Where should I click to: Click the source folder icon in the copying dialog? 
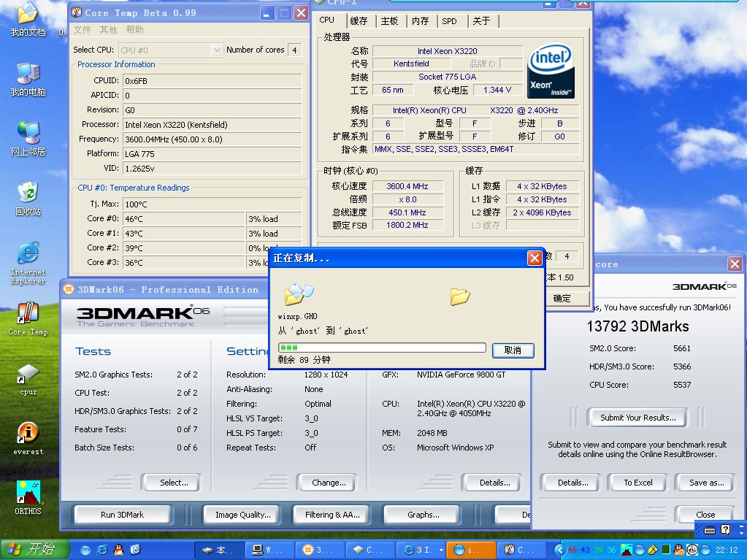tap(299, 294)
